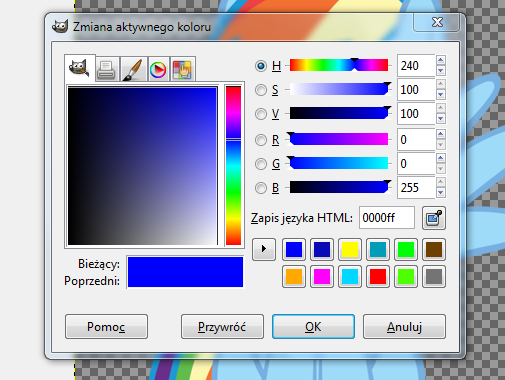
Task: Choose the lime green swatch in the bottom row
Action: [x=406, y=276]
